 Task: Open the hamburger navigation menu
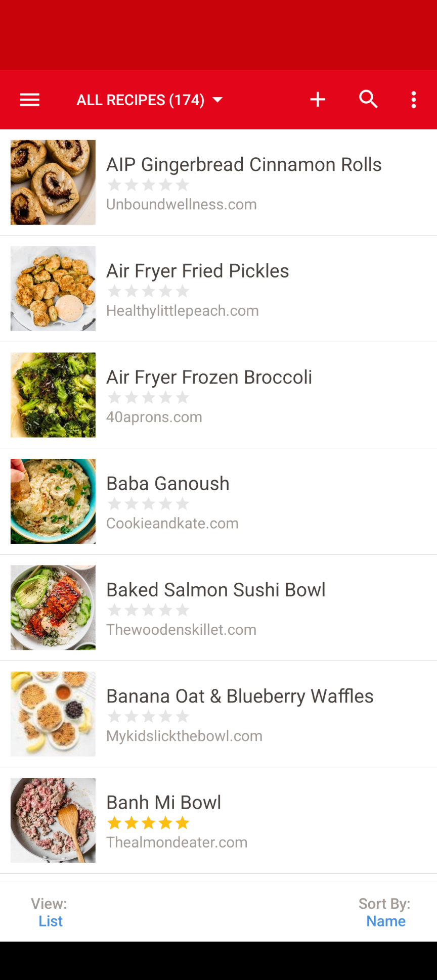30,100
